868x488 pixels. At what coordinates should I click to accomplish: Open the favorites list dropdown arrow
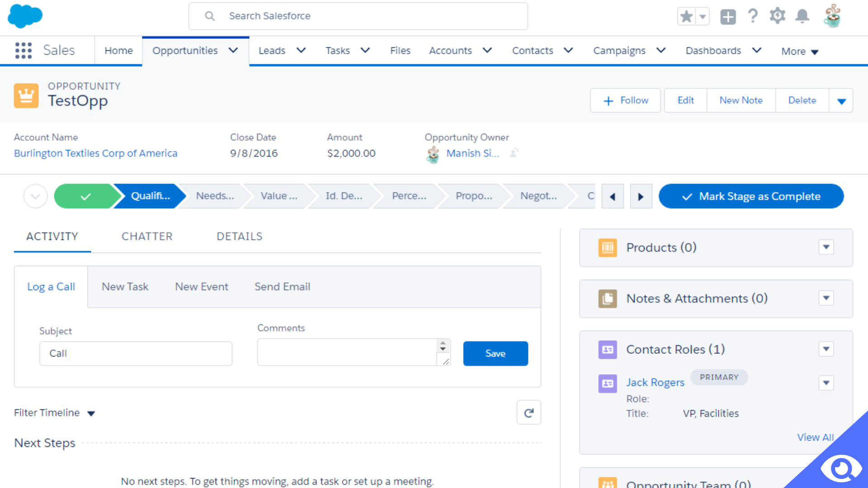[x=703, y=17]
